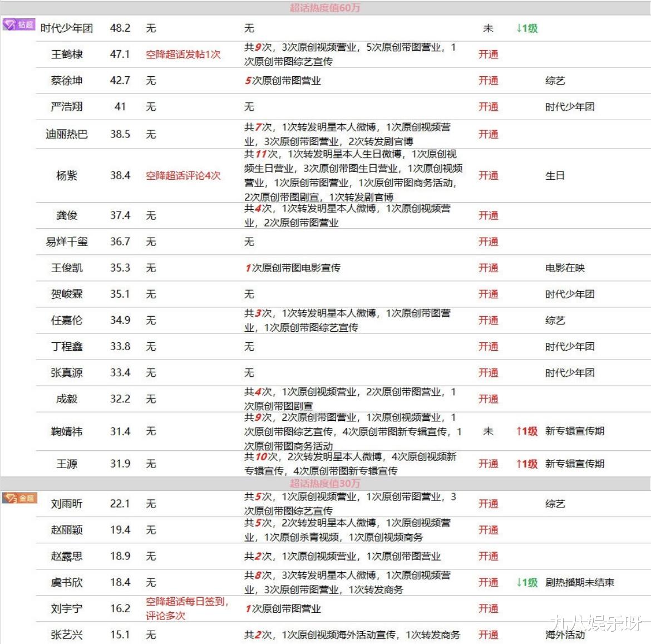This screenshot has height=644, width=651.
Task: Click red text 空降超话发帖1次
Action: [183, 55]
